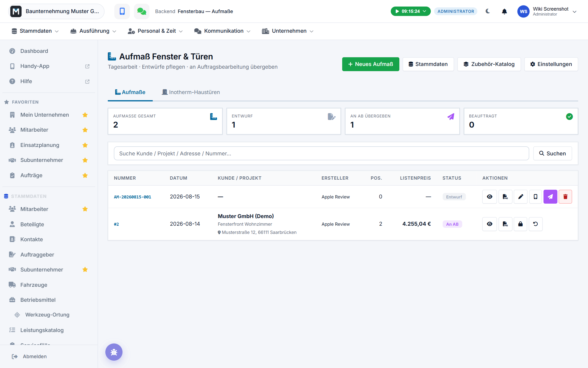The height and width of the screenshot is (368, 588).
Task: Delete AM-20260815-001 with trash icon
Action: pyautogui.click(x=565, y=197)
